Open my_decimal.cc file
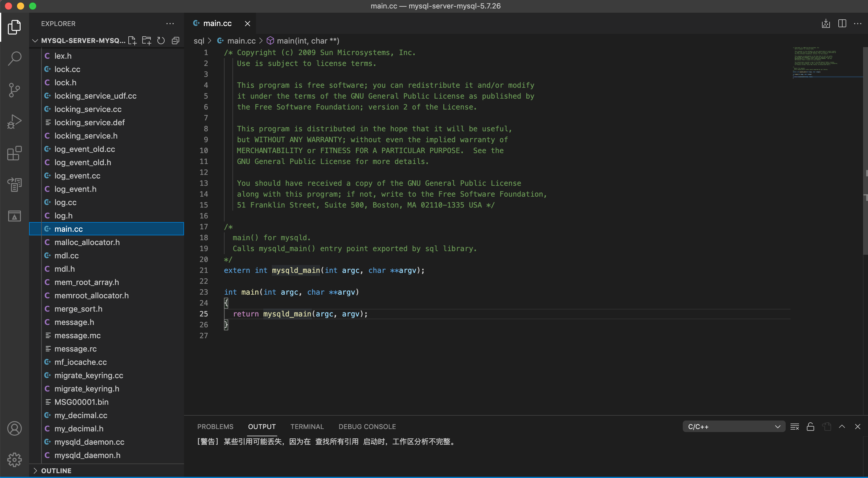Image resolution: width=868 pixels, height=478 pixels. coord(107,415)
